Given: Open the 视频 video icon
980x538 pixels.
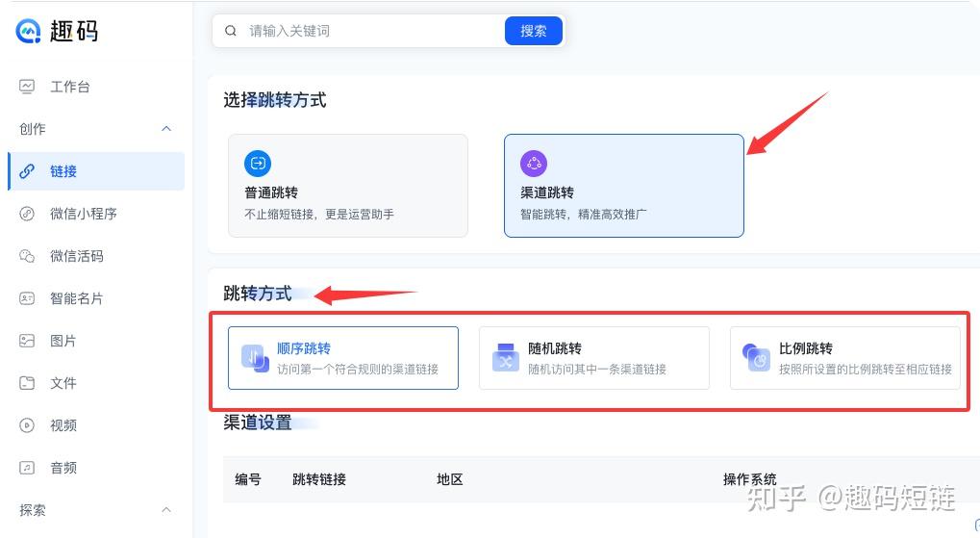Looking at the screenshot, I should point(27,425).
